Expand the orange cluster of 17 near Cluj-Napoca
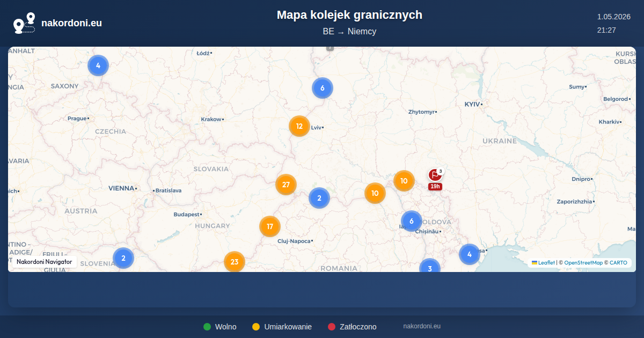Image resolution: width=644 pixels, height=338 pixels. point(270,226)
